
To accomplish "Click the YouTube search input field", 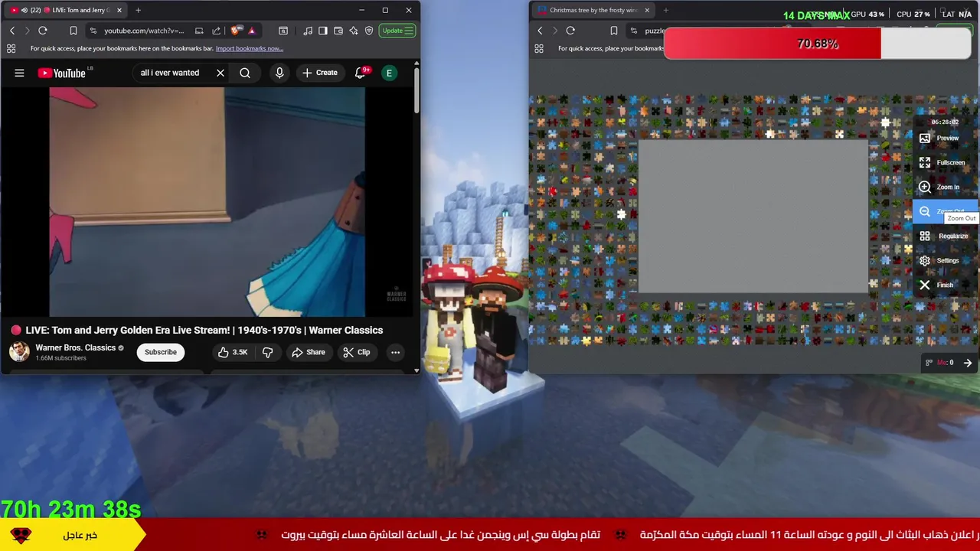I will coord(172,73).
